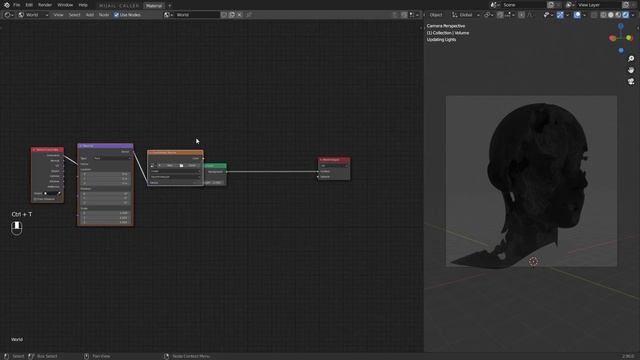Image resolution: width=640 pixels, height=360 pixels.
Task: Click the green Y axis on gizmo
Action: coord(629,38)
